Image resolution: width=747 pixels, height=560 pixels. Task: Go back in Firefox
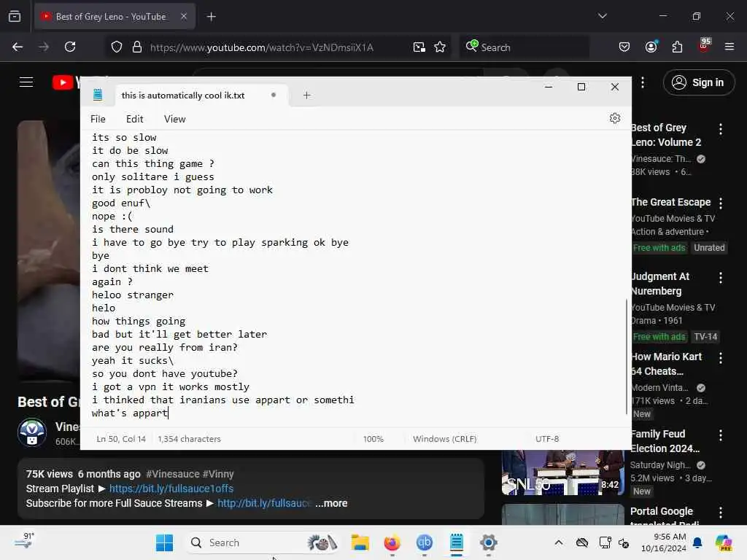18,47
